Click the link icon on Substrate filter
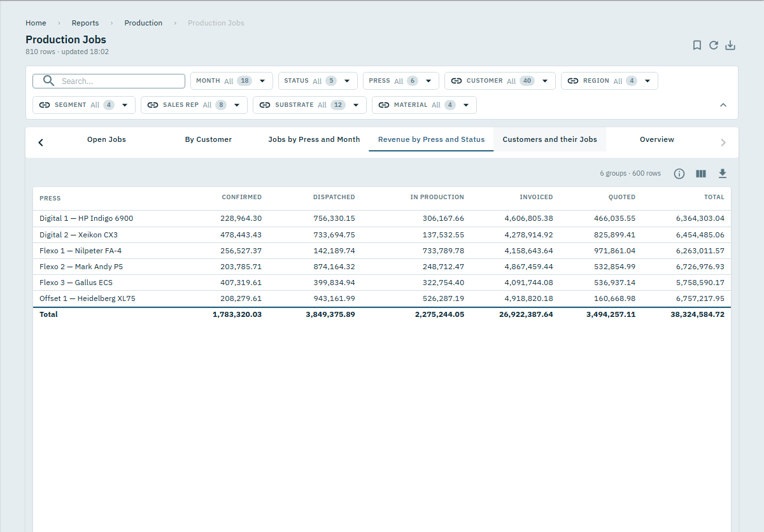The image size is (764, 532). 265,105
